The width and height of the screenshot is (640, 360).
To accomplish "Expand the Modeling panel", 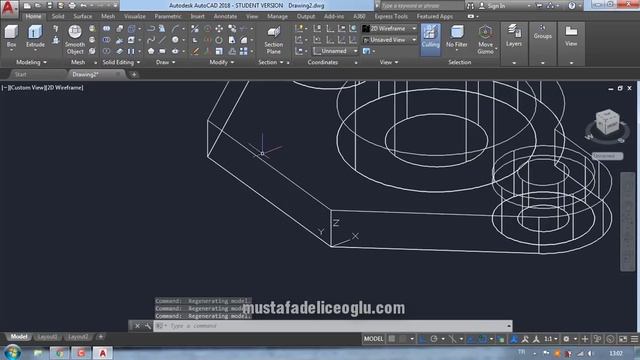I will coord(31,62).
